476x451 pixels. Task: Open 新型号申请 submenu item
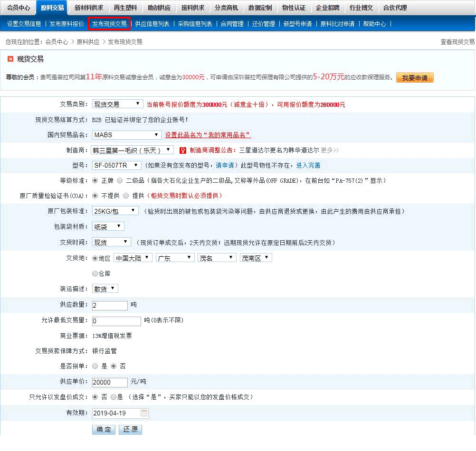(x=297, y=24)
